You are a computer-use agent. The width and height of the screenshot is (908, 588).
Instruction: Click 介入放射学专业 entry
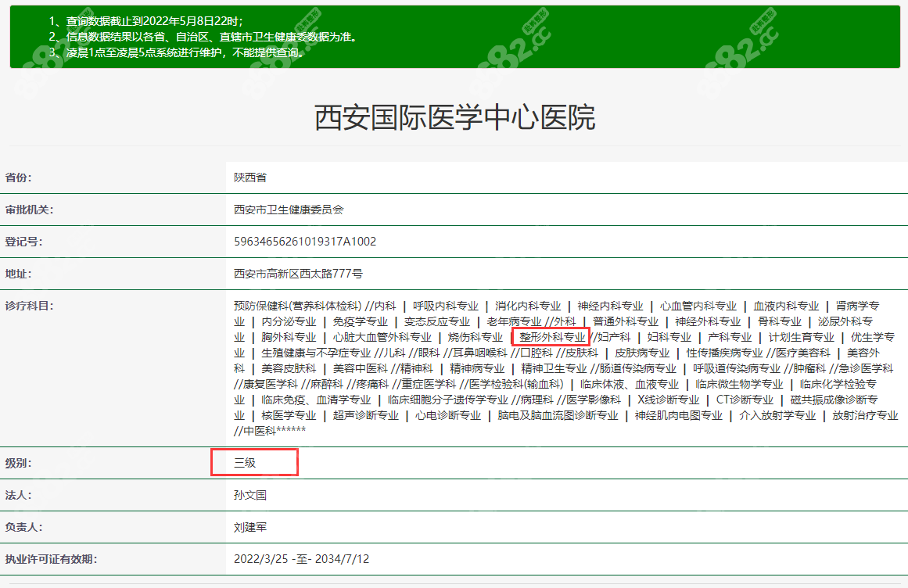click(777, 415)
